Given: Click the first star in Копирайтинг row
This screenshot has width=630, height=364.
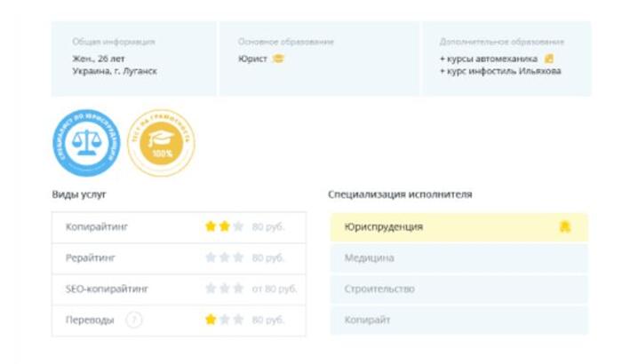Looking at the screenshot, I should coord(211,226).
